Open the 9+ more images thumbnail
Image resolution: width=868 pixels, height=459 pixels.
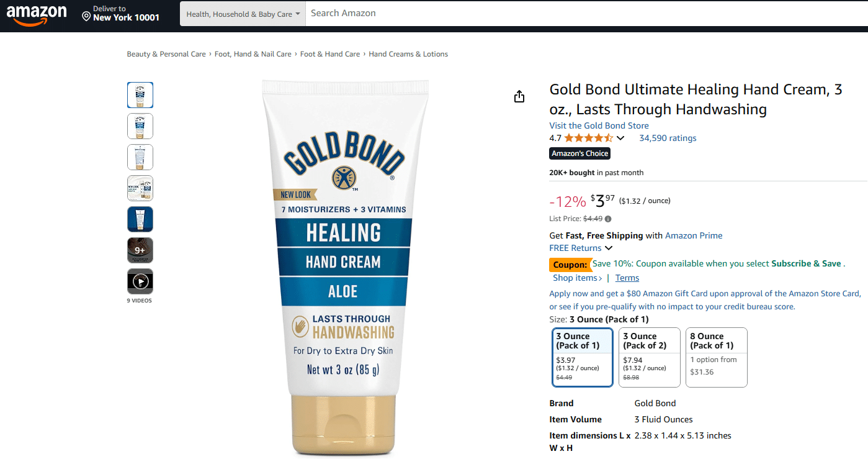pos(140,250)
